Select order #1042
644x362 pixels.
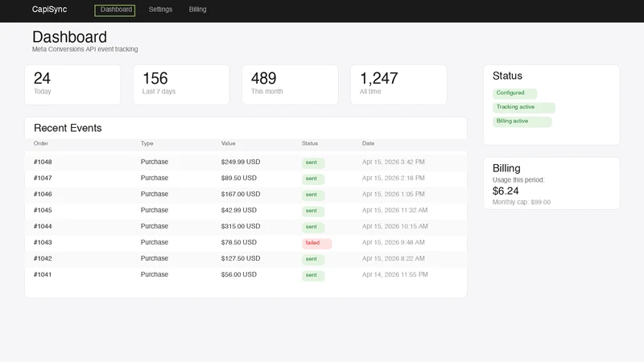pyautogui.click(x=43, y=258)
